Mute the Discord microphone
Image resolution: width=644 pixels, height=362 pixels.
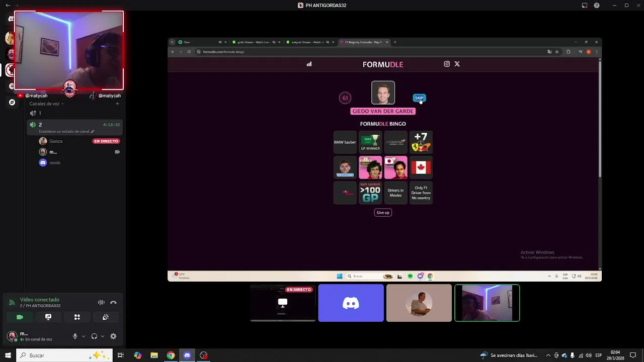click(75, 336)
